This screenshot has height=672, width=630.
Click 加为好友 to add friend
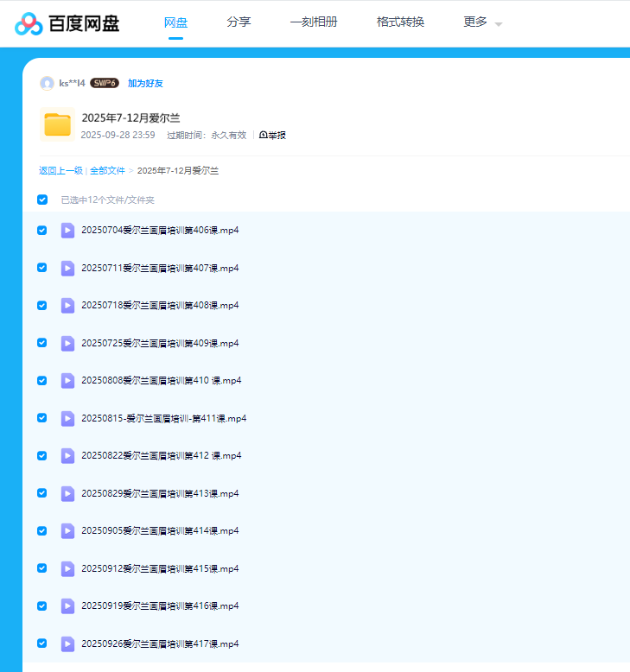pyautogui.click(x=145, y=83)
